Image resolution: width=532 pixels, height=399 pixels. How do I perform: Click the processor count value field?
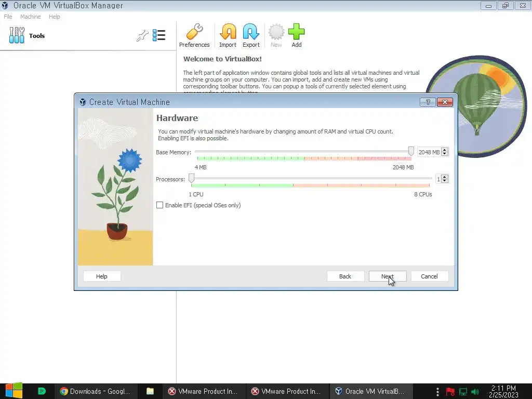[x=438, y=179]
